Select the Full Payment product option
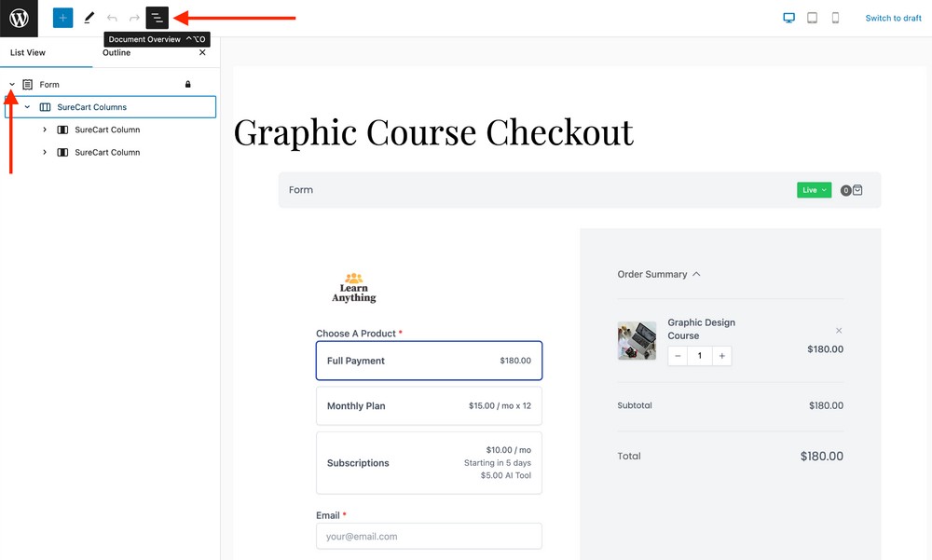This screenshot has width=932, height=560. point(429,361)
